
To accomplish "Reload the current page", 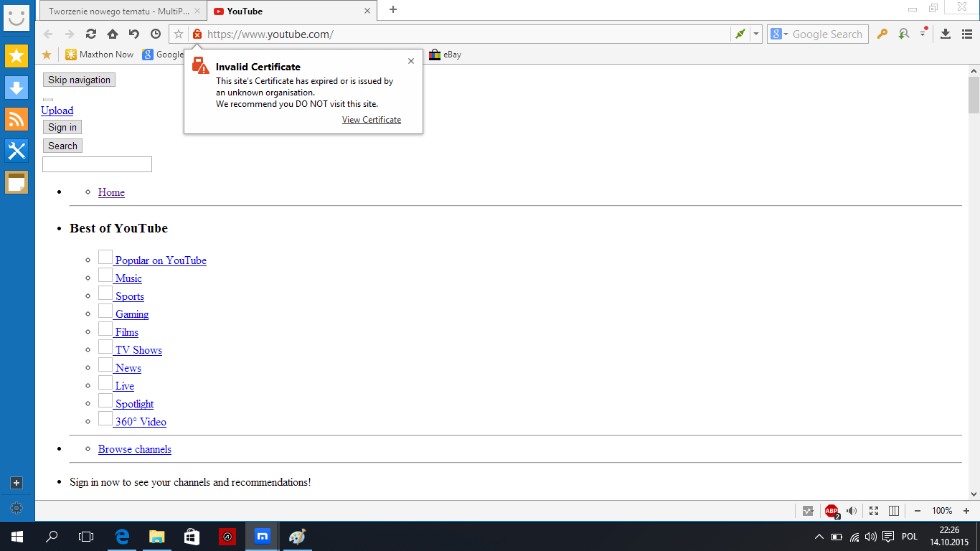I will tap(91, 34).
